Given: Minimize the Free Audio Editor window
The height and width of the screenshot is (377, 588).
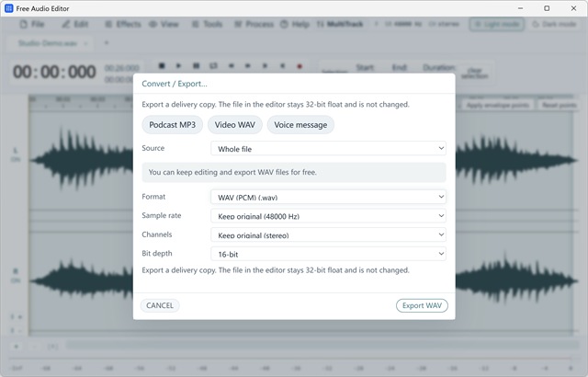Looking at the screenshot, I should [x=521, y=8].
